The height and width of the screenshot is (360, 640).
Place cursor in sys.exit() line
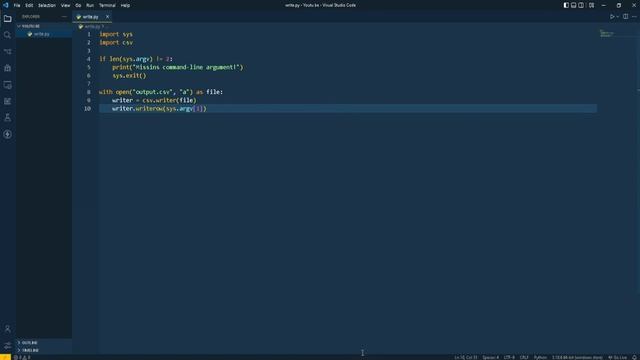(129, 76)
